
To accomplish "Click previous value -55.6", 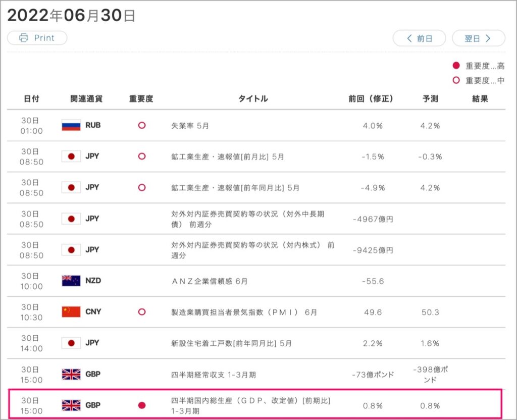I will point(373,281).
